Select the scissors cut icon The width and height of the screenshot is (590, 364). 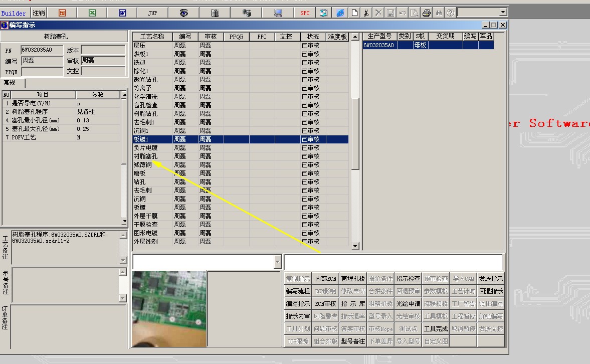coord(366,13)
